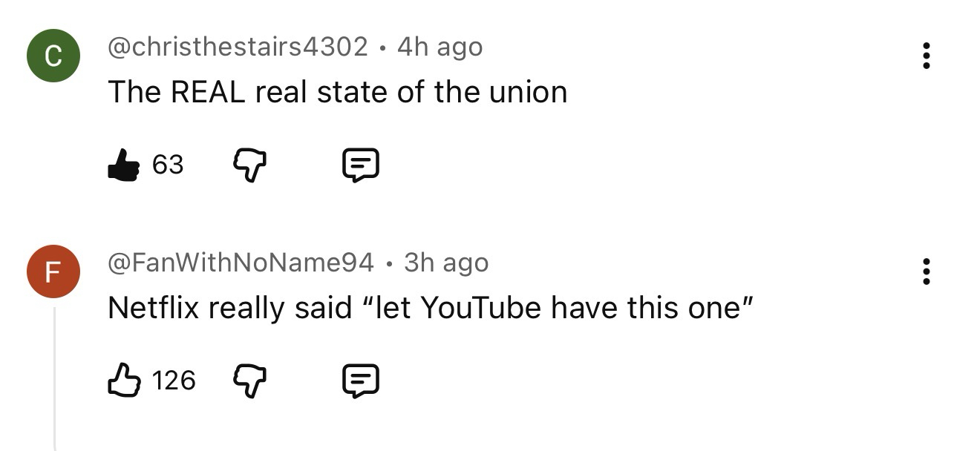
Task: Click the 126 likes count
Action: click(x=174, y=381)
